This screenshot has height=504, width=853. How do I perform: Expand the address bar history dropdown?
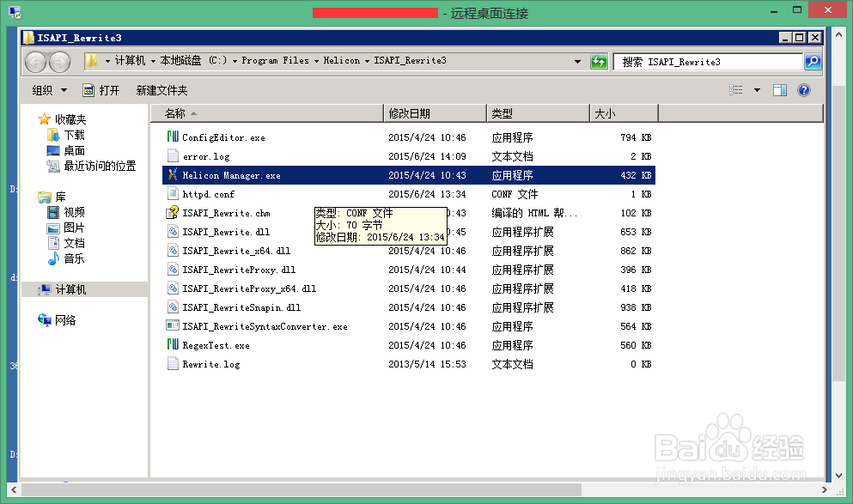point(577,62)
